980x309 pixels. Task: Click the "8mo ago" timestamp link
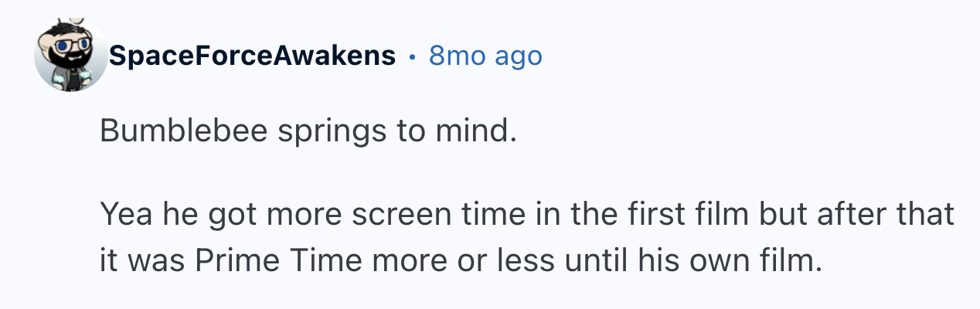click(x=485, y=56)
